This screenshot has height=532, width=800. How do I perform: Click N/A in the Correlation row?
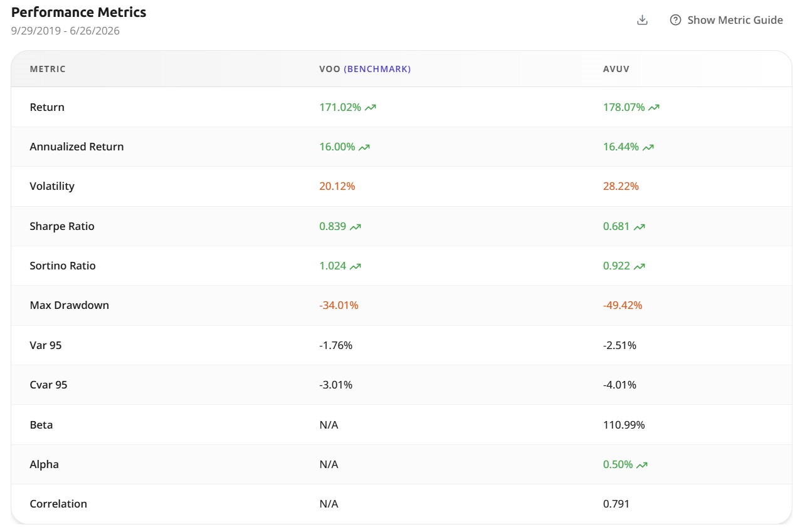pos(329,504)
